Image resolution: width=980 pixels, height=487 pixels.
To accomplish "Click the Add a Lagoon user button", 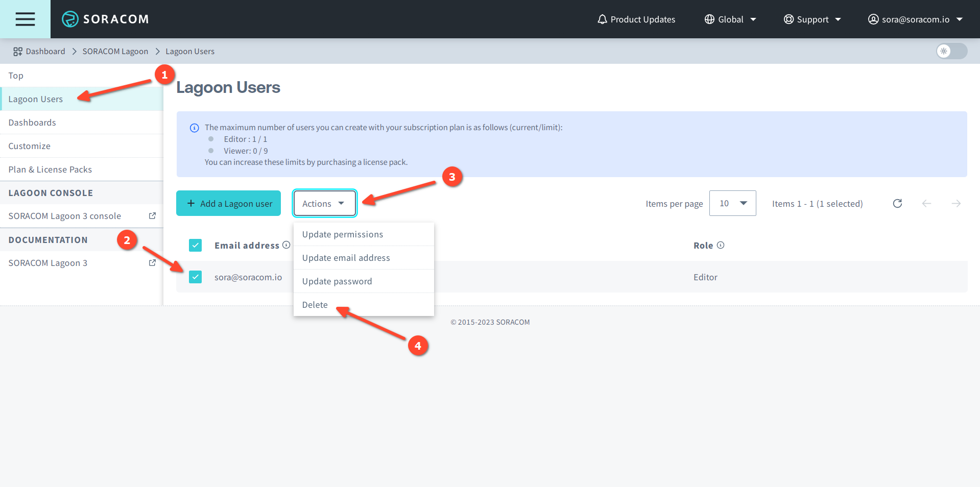I will pos(229,204).
